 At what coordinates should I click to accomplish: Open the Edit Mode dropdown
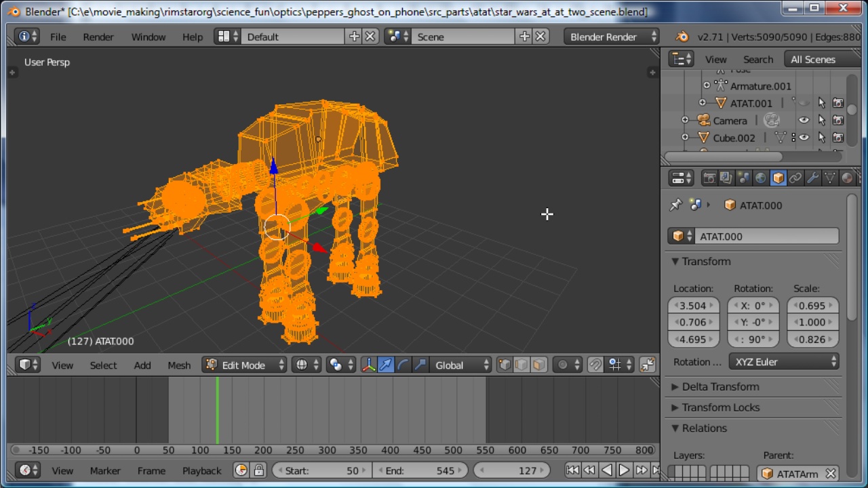245,365
